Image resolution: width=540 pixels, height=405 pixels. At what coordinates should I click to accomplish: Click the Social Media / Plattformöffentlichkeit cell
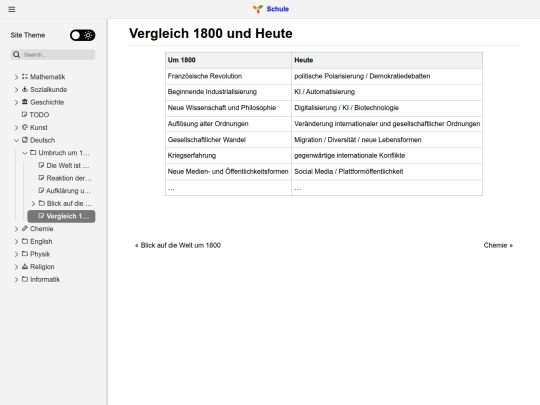pos(387,172)
